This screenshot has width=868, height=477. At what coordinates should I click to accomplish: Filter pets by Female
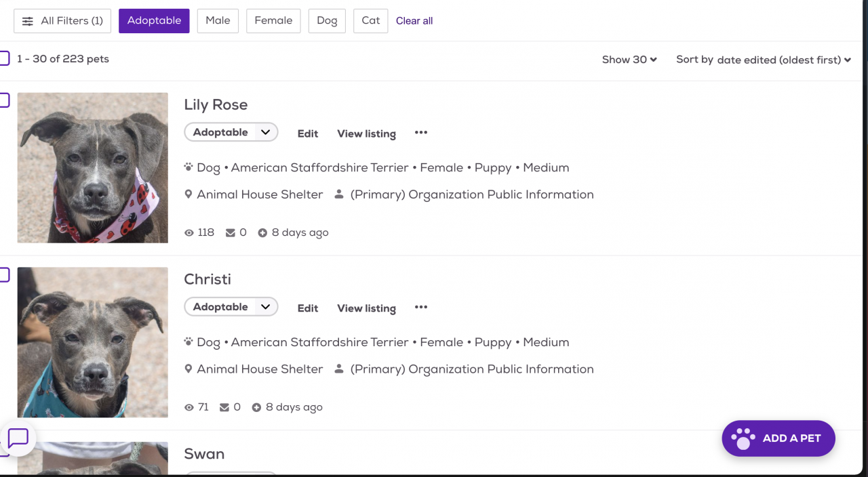(273, 21)
